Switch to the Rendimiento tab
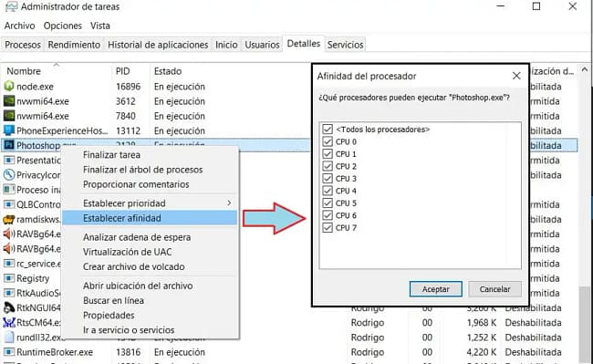This screenshot has width=593, height=364. (x=74, y=45)
